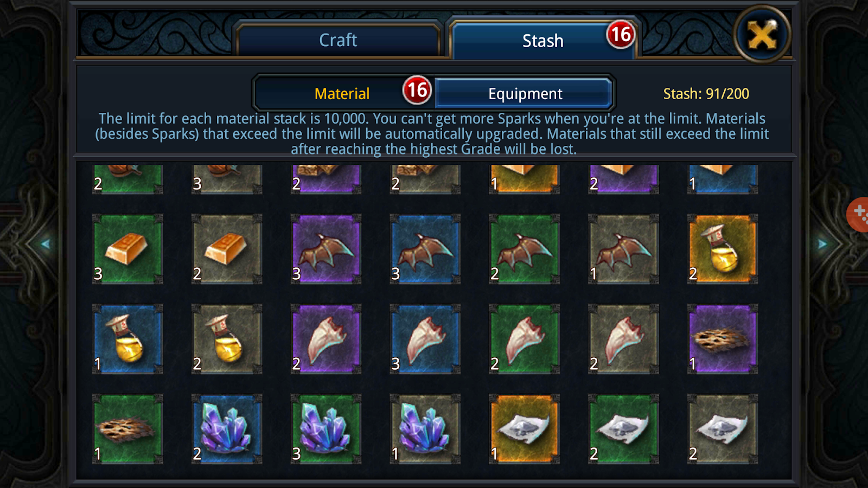The height and width of the screenshot is (488, 868).
Task: Select the purple bat wing material
Action: coord(326,249)
